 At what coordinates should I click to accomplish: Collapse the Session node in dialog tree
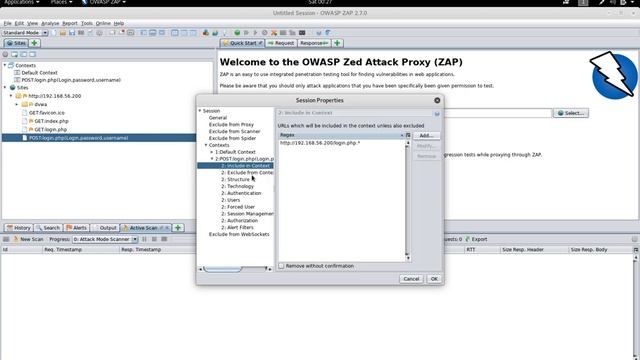(200, 111)
